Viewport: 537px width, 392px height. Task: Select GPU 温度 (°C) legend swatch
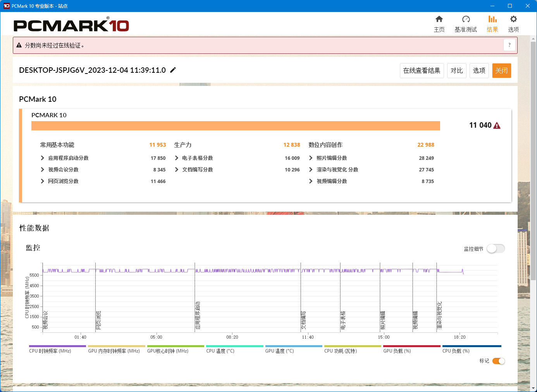pos(294,346)
